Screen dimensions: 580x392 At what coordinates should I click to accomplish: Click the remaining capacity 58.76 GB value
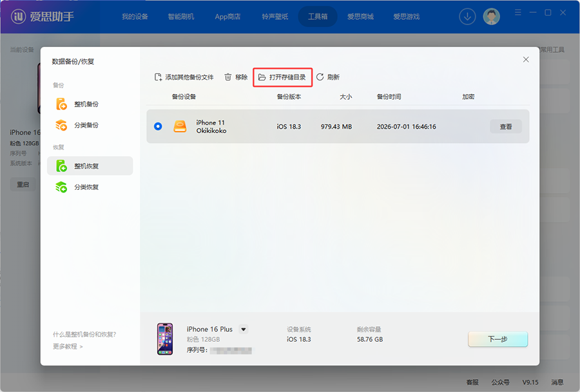coord(370,339)
